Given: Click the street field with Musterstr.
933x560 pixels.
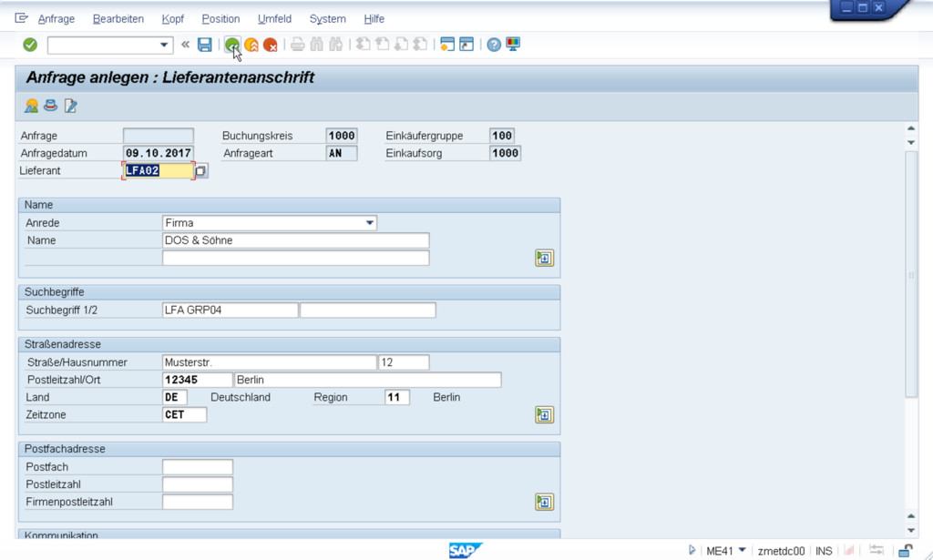Looking at the screenshot, I should pos(269,362).
